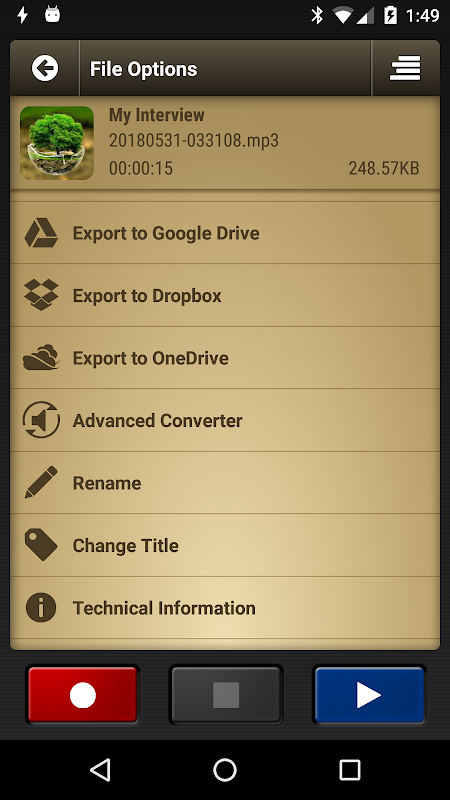
Task: Tap the Dropbox box icon
Action: pyautogui.click(x=41, y=295)
